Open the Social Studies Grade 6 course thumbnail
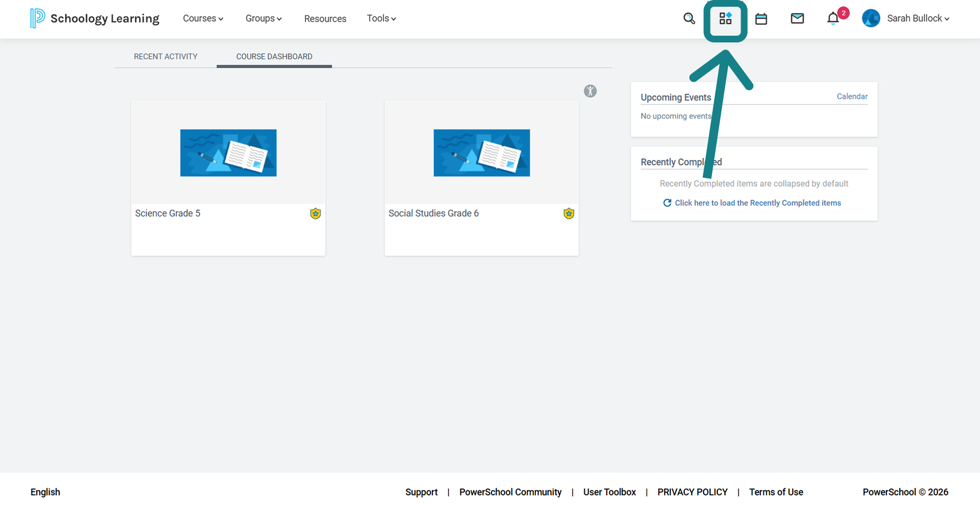Image resolution: width=980 pixels, height=509 pixels. coord(481,153)
